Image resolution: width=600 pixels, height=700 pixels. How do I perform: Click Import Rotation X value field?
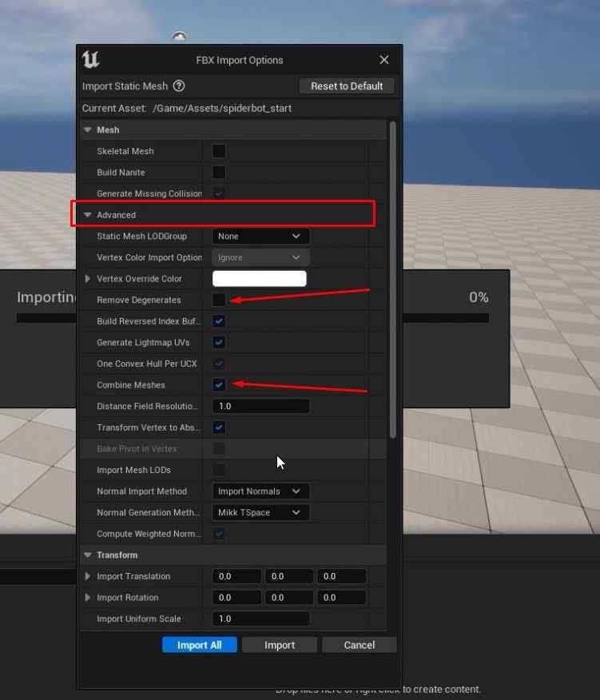point(237,598)
